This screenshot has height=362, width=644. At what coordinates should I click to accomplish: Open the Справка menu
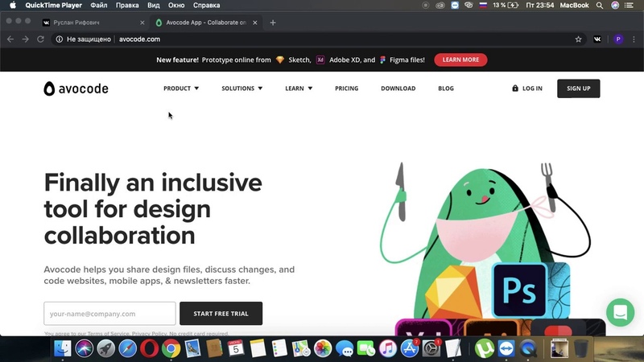point(207,6)
